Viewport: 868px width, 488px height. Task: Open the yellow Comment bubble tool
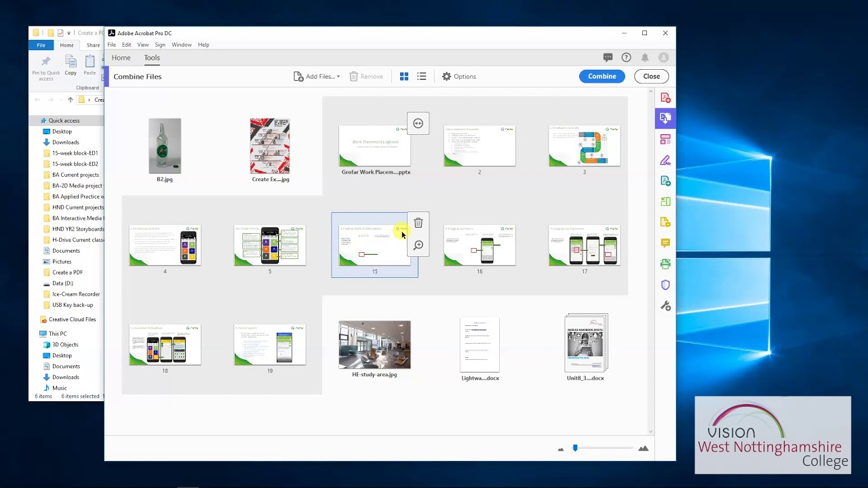pyautogui.click(x=665, y=243)
